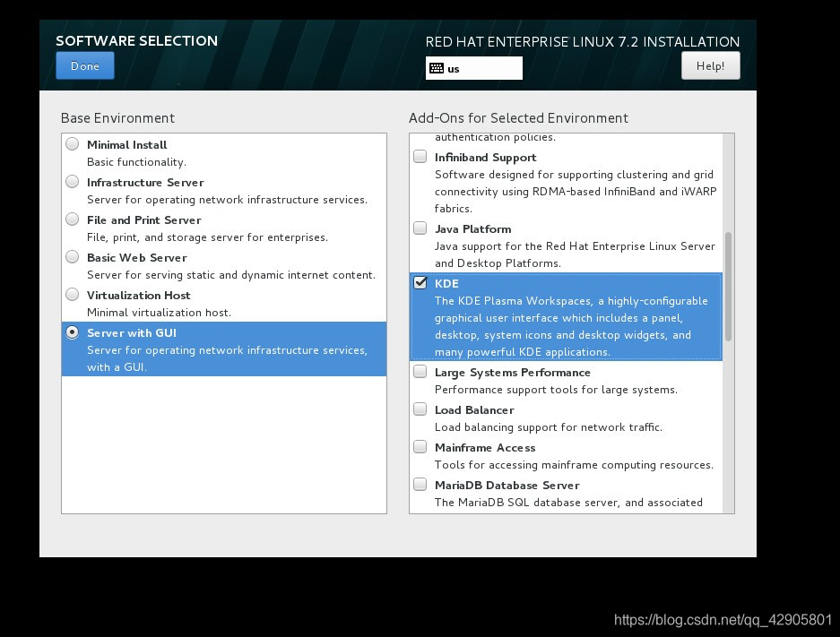Click the 'Infiniband Support' label

coord(485,158)
